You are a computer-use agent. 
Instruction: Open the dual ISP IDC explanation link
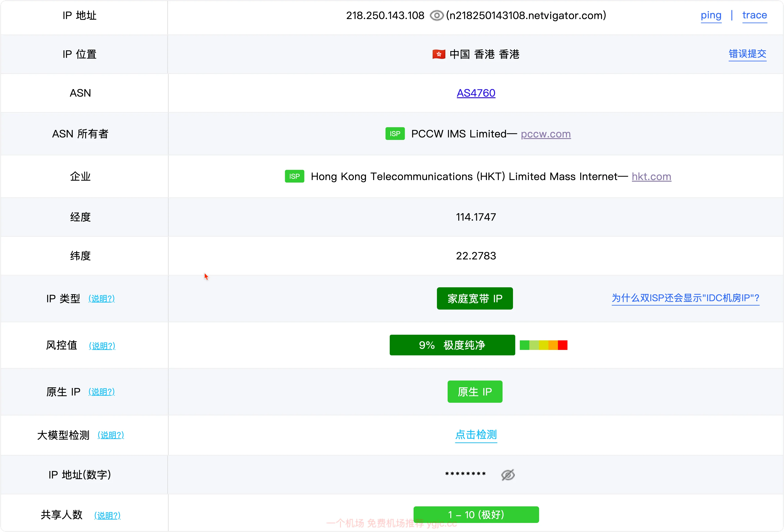tap(685, 298)
